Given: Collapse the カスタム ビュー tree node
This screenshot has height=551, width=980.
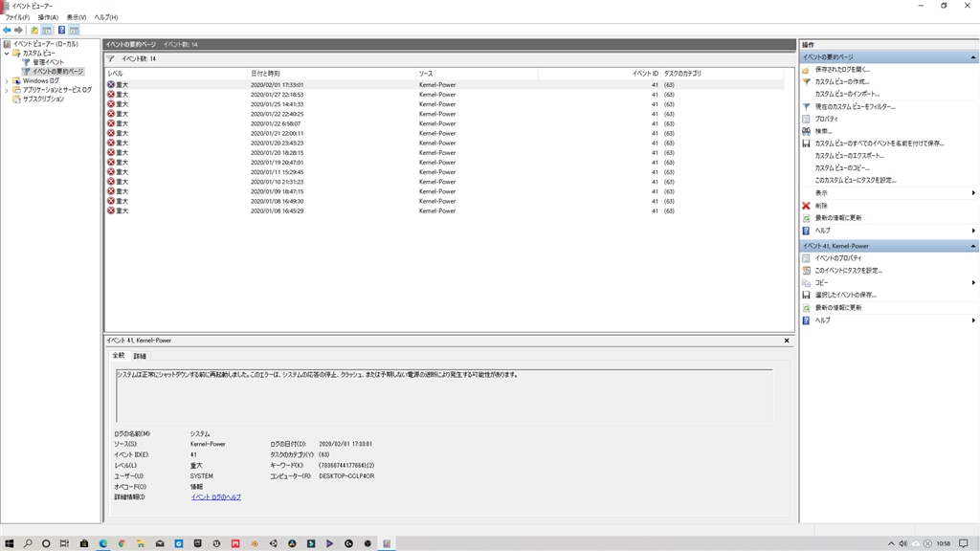Looking at the screenshot, I should [x=7, y=54].
